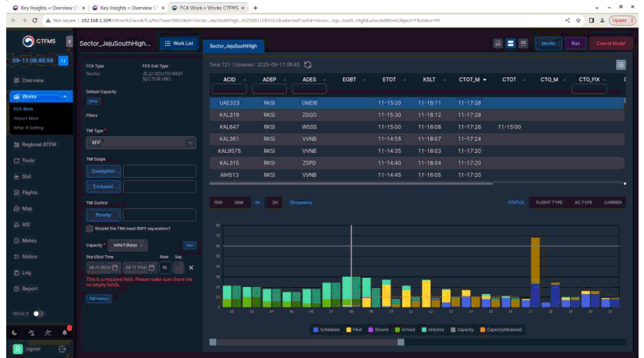Click the chart range left slider handle

[213, 342]
